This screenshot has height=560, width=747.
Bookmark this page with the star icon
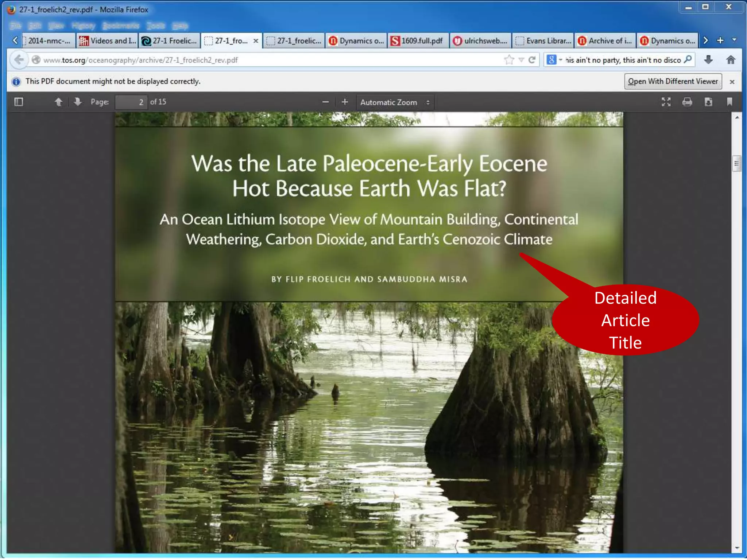click(509, 60)
